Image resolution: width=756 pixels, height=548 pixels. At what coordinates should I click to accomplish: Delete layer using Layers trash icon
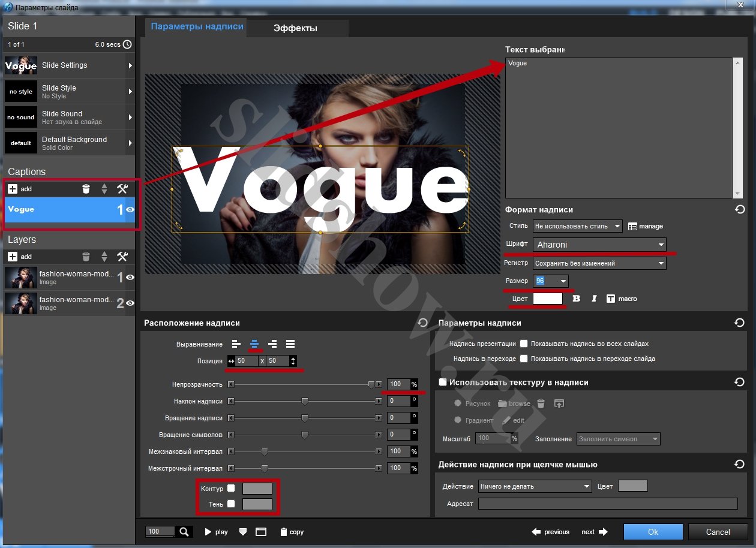86,257
